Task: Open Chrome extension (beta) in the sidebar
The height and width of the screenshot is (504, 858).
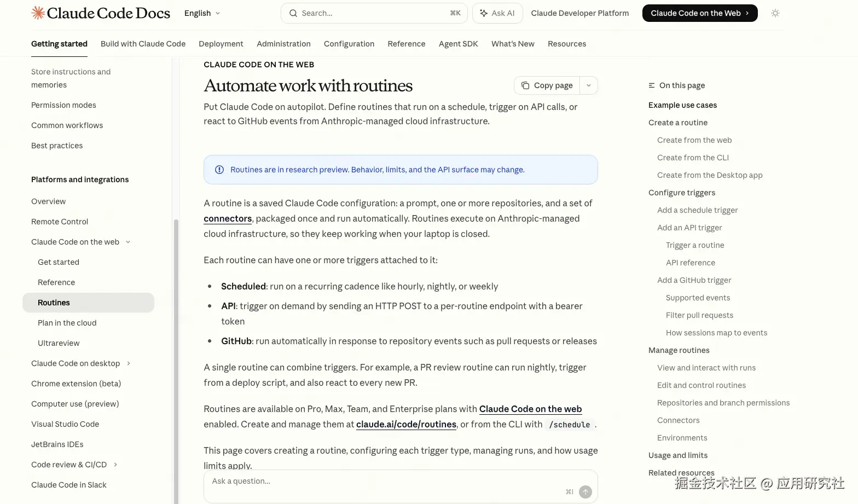Action: pos(76,384)
